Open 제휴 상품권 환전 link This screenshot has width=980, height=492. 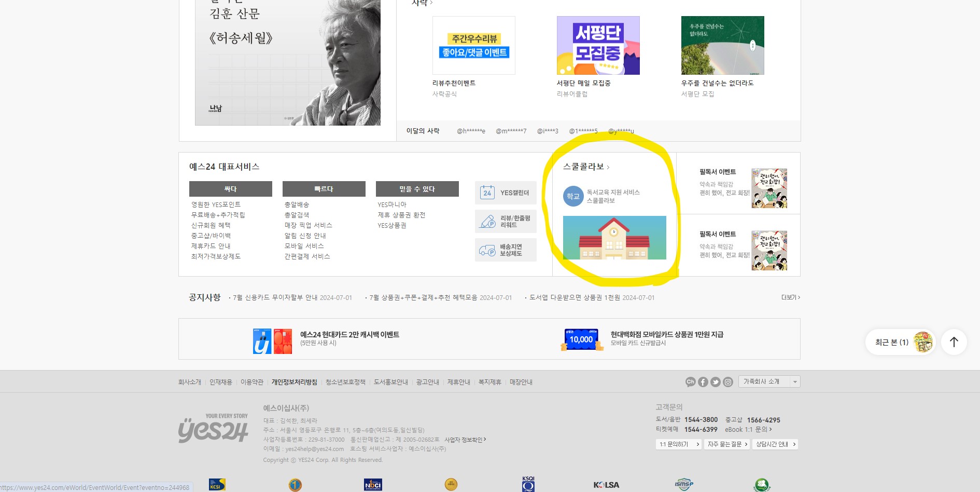tap(402, 215)
